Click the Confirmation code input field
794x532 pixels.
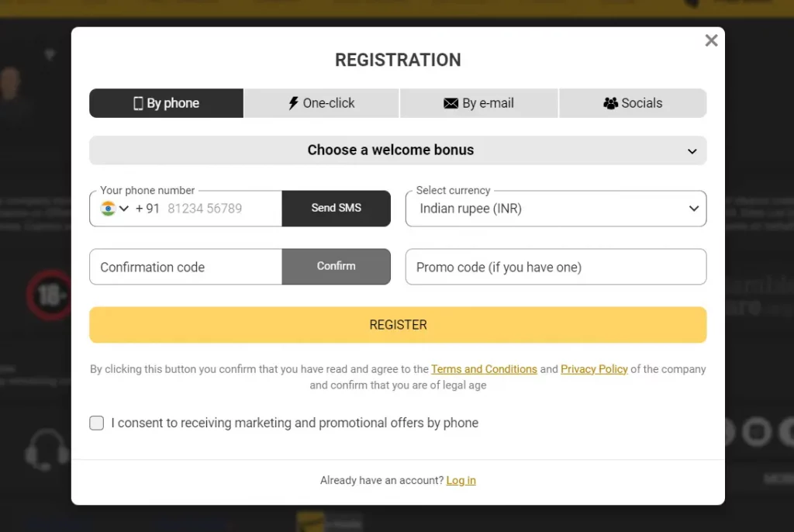coord(185,267)
